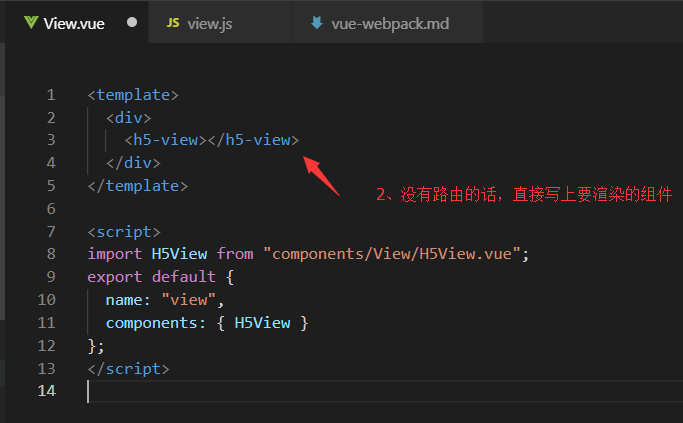
Task: Click the from keyword on line 8
Action: point(235,254)
